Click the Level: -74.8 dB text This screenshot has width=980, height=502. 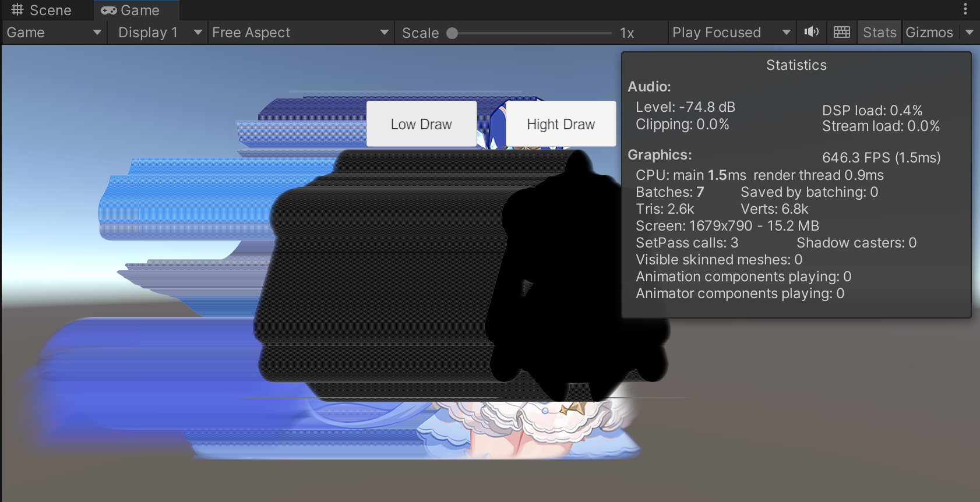point(685,107)
